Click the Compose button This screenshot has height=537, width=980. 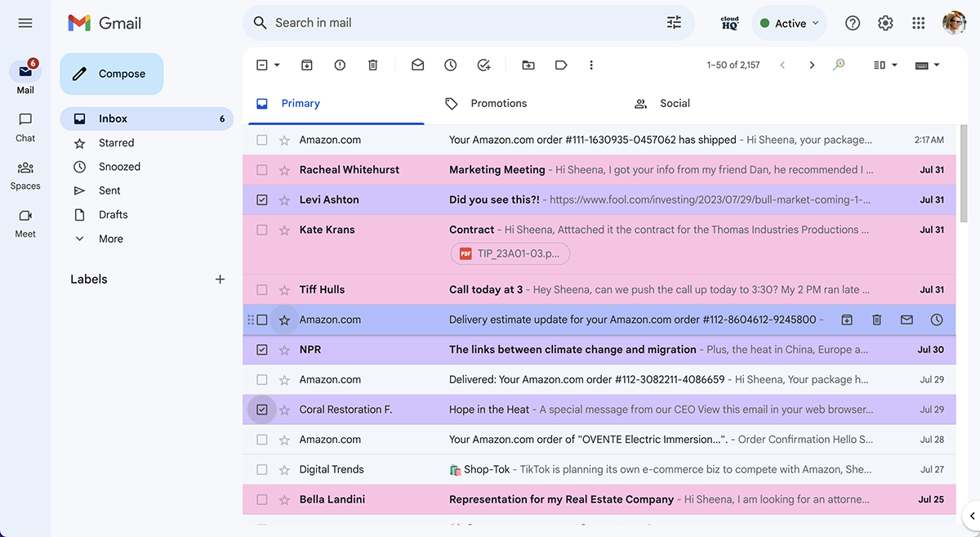pyautogui.click(x=111, y=74)
